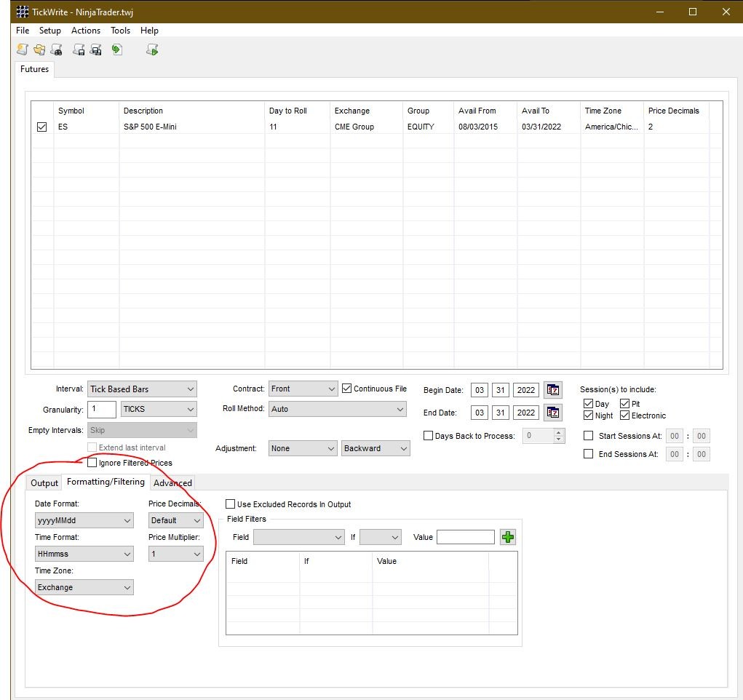743x700 pixels.
Task: Enable End Sessions At checkbox
Action: pyautogui.click(x=589, y=453)
